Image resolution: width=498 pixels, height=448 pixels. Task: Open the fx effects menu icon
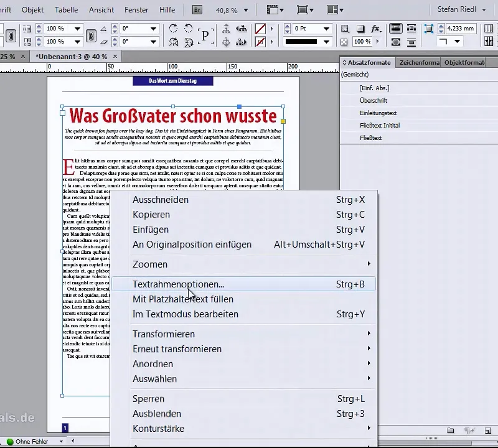(376, 29)
